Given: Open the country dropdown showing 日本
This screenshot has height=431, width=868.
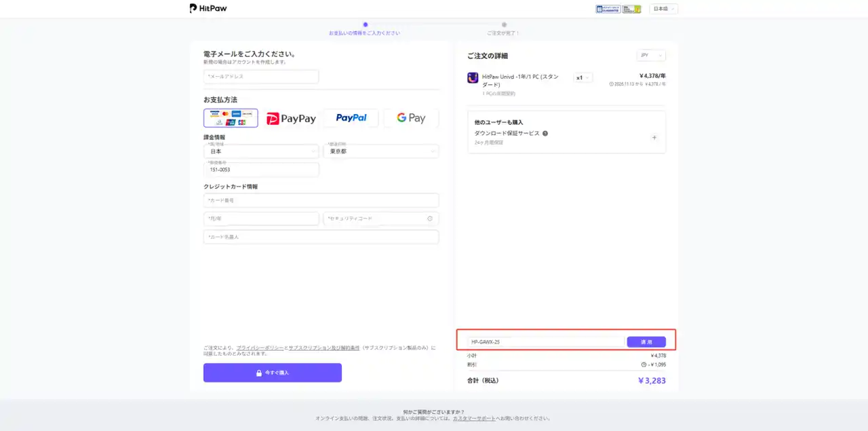Looking at the screenshot, I should click(261, 151).
